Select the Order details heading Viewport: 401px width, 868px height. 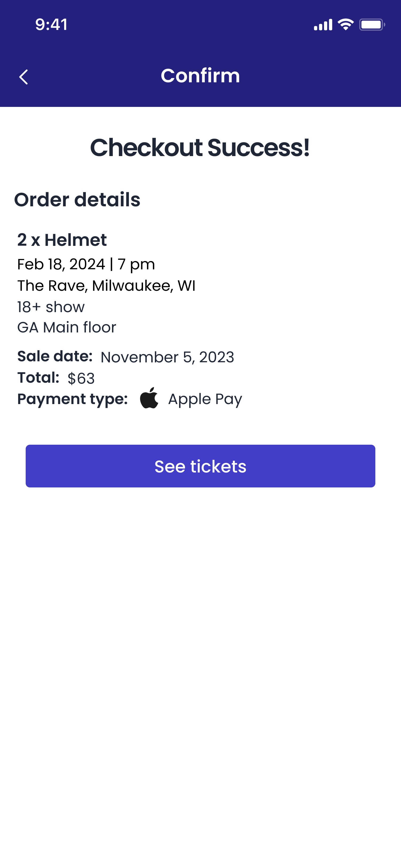(x=77, y=199)
